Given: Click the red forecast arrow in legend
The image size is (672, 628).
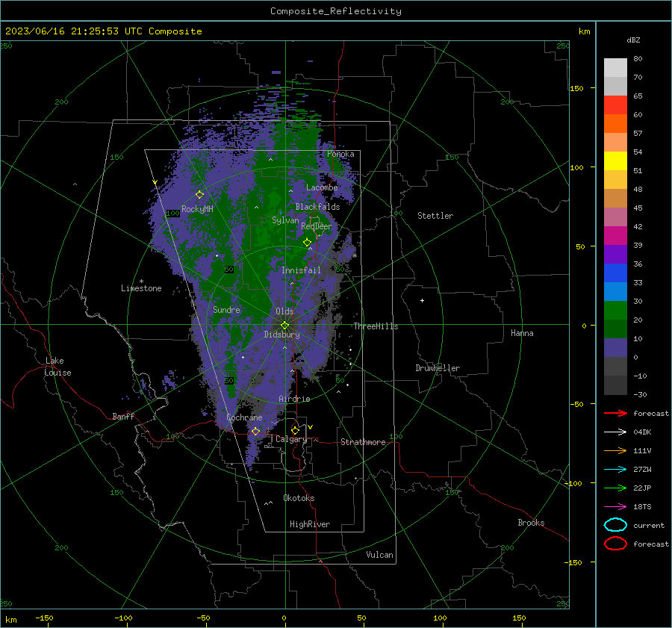Looking at the screenshot, I should coord(615,413).
